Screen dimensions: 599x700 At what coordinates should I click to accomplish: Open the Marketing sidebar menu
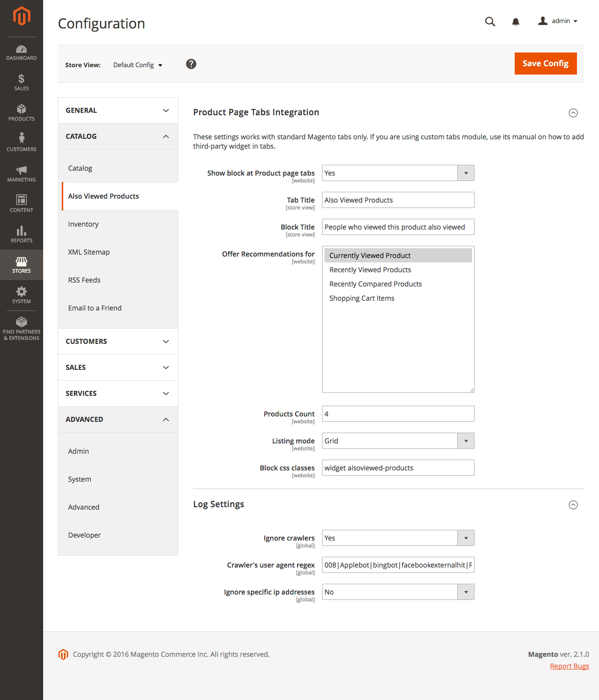pos(22,174)
